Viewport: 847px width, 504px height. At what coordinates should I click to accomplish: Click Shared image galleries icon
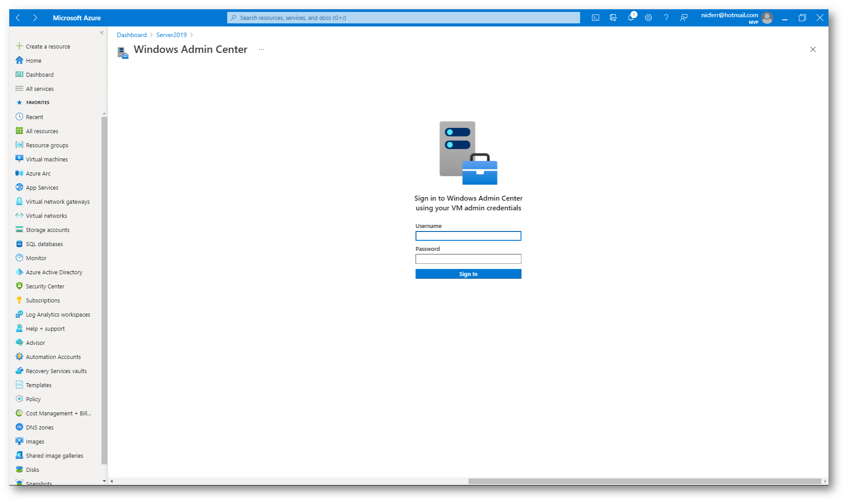[x=19, y=455]
